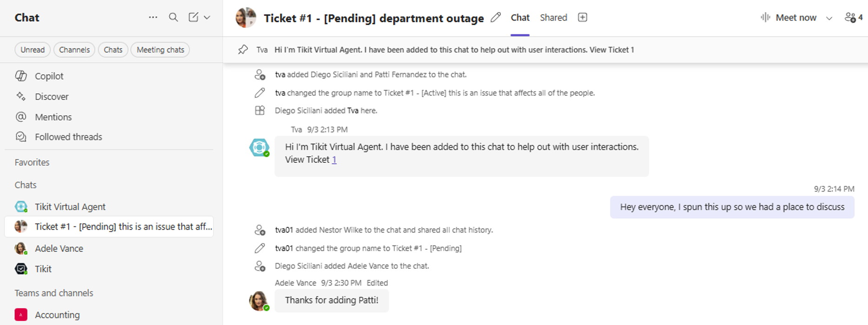Open the Accounting team
The width and height of the screenshot is (868, 325).
[57, 315]
